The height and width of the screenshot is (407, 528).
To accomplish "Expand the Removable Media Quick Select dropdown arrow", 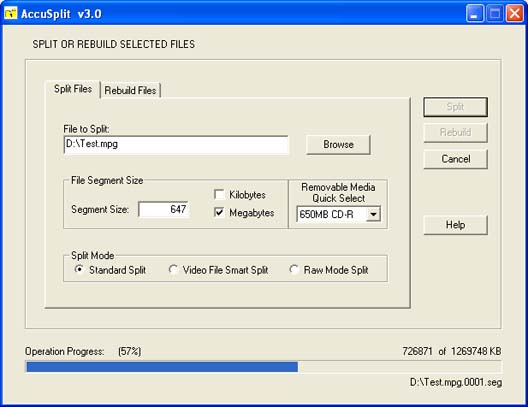I will [373, 214].
